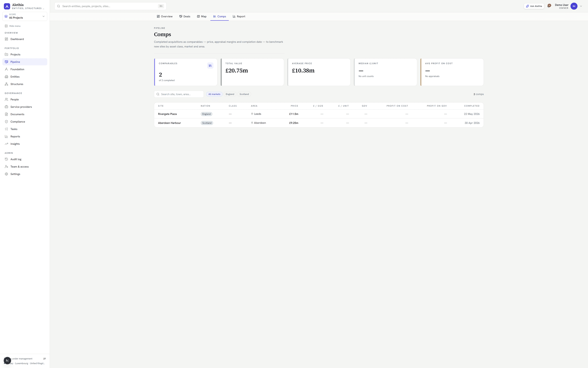Focus the Search site, town, area field
588x368 pixels.
point(179,94)
